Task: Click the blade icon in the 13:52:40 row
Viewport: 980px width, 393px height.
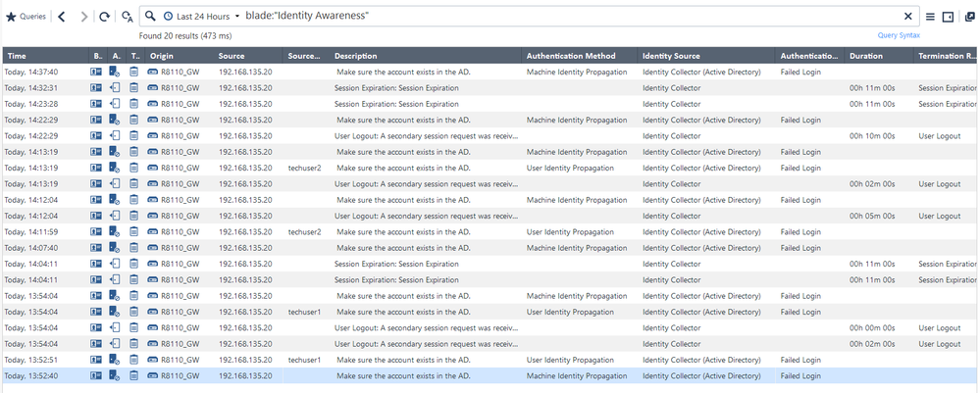Action: click(x=96, y=375)
